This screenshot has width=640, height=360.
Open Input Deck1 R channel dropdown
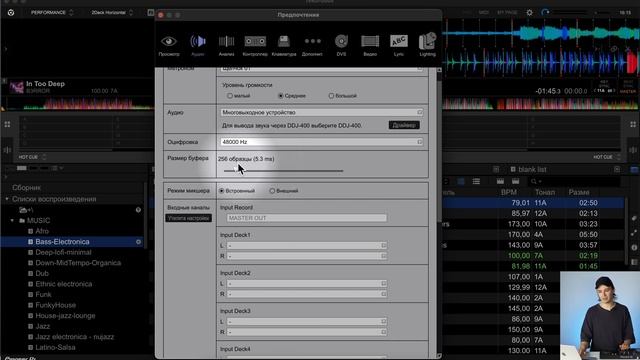click(307, 256)
